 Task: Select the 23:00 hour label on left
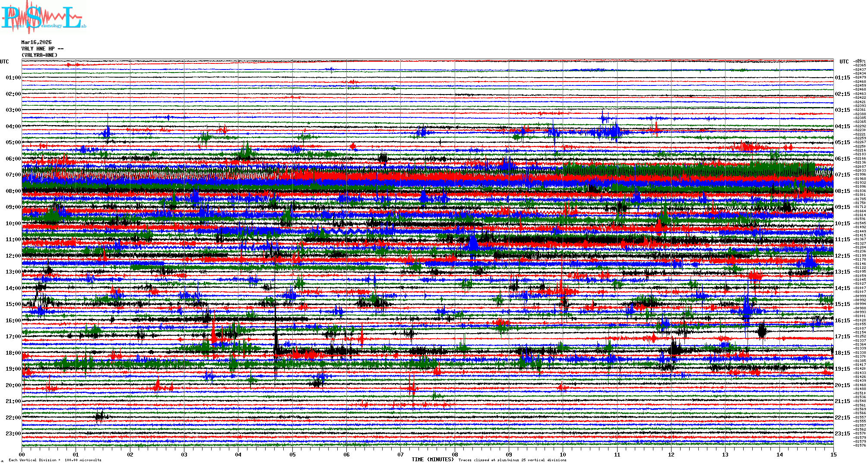click(x=13, y=434)
